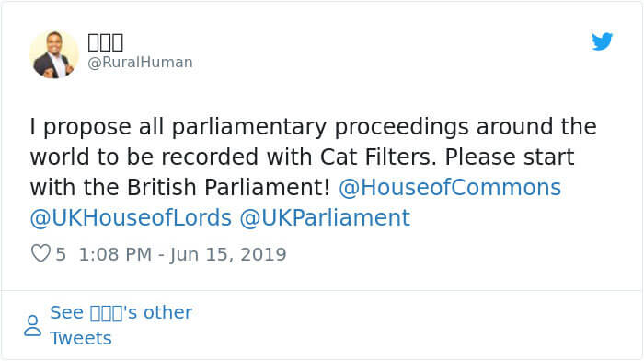Click the Twitter bird logo

pyautogui.click(x=602, y=41)
